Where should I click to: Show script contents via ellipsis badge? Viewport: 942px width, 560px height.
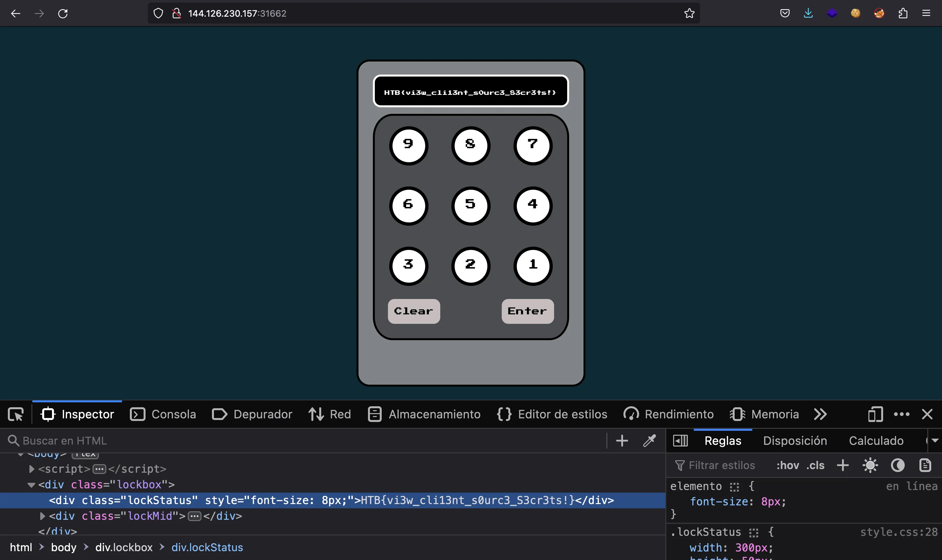[x=99, y=469]
